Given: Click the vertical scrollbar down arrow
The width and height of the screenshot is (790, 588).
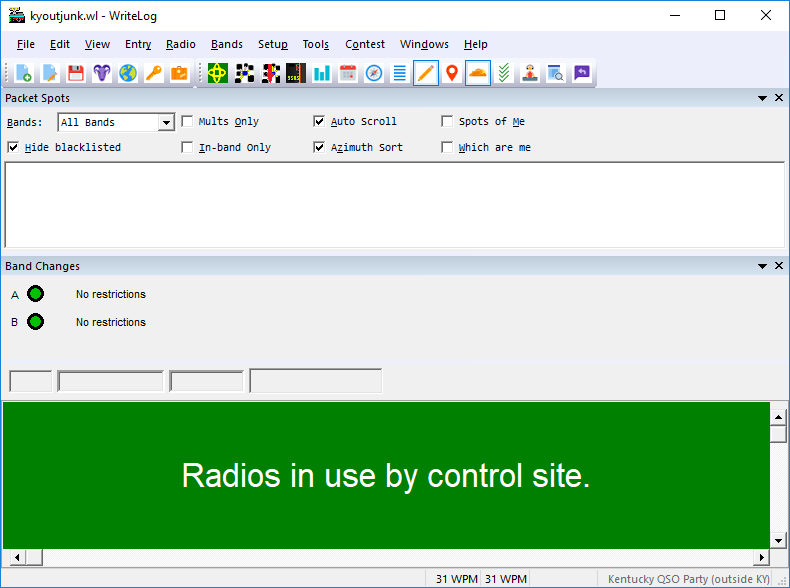Looking at the screenshot, I should (x=778, y=541).
